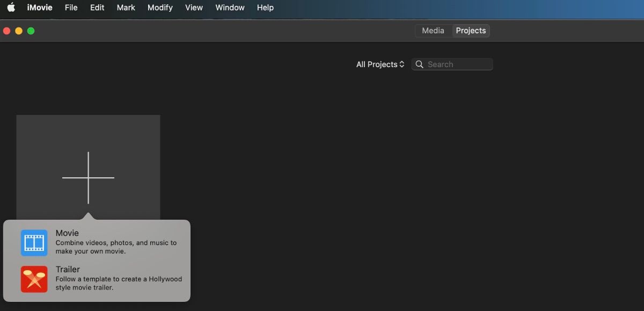Choose Trailer from the new project popover
Image resolution: width=644 pixels, height=311 pixels.
click(x=97, y=279)
